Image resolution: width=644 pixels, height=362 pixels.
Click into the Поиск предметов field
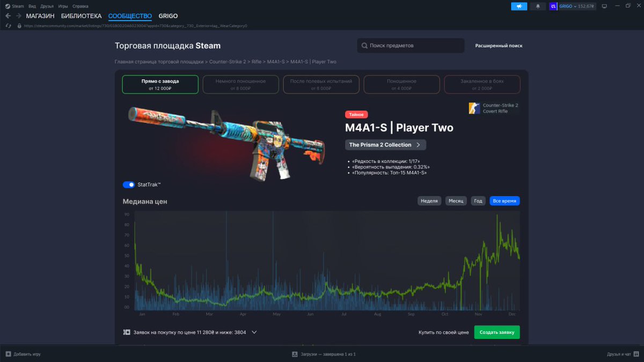(x=411, y=46)
